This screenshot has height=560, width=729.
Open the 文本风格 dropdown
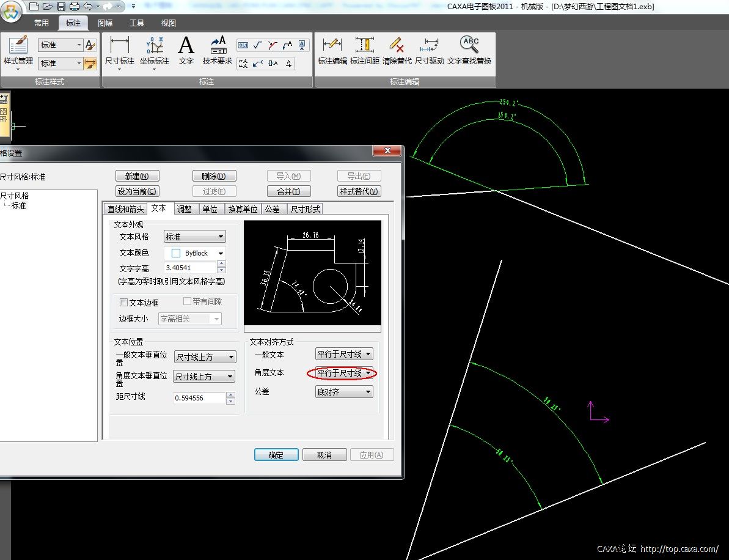pyautogui.click(x=194, y=237)
